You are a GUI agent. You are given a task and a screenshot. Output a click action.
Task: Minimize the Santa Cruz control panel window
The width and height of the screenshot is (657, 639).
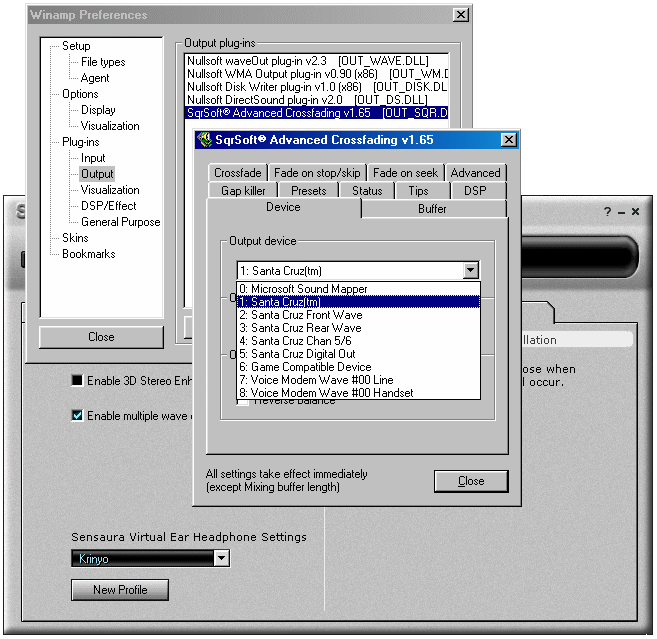(x=621, y=213)
